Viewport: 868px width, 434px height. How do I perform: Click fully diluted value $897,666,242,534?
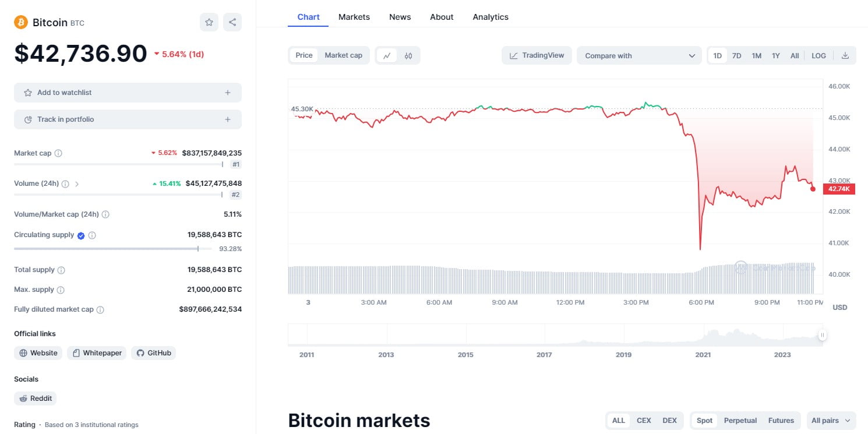pos(210,309)
